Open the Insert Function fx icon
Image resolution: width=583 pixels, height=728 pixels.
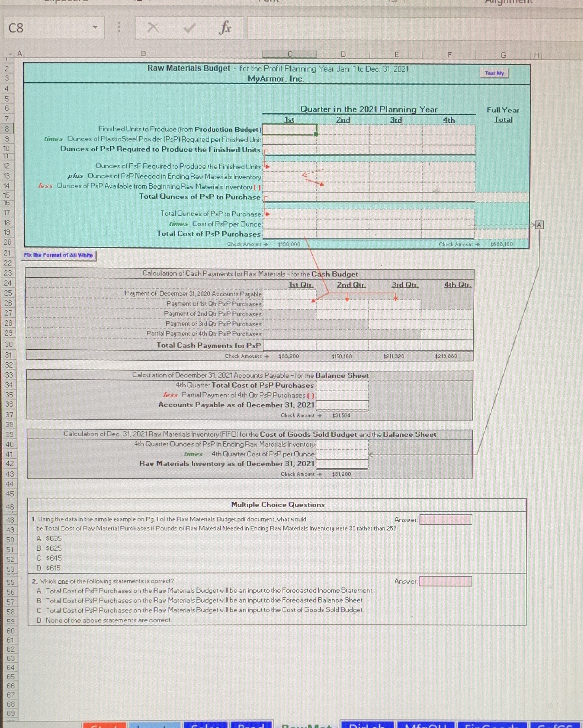(x=225, y=27)
